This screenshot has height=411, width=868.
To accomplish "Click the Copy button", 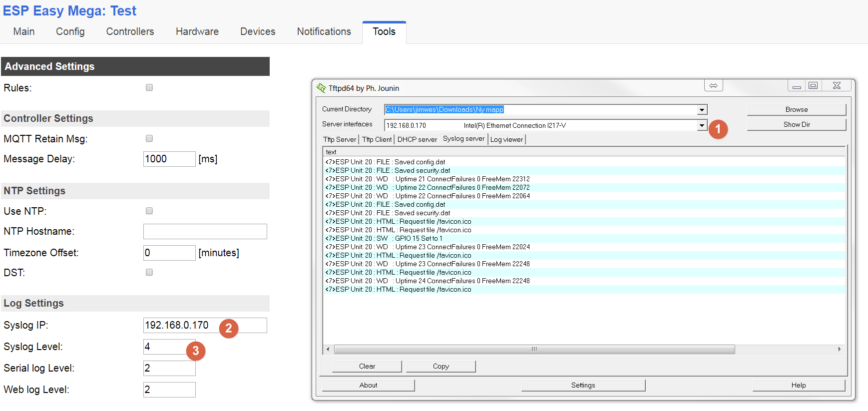I will tap(441, 366).
